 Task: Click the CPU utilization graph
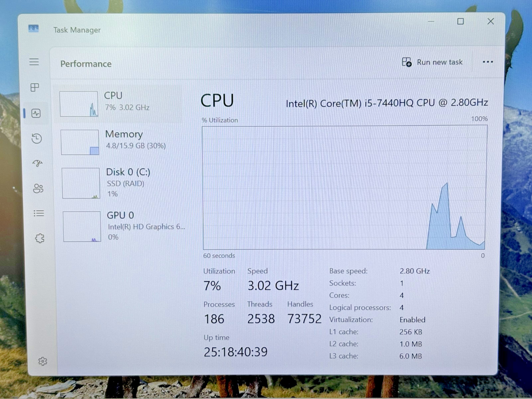click(344, 188)
